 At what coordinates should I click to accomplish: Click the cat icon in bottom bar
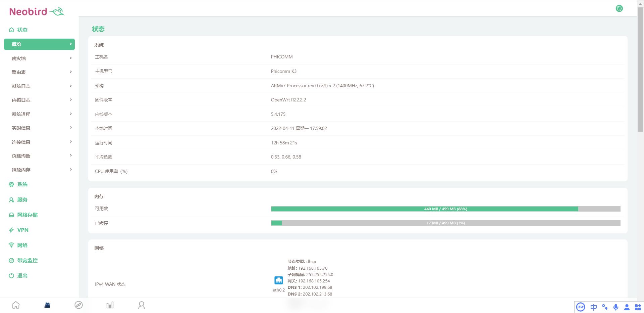point(47,305)
